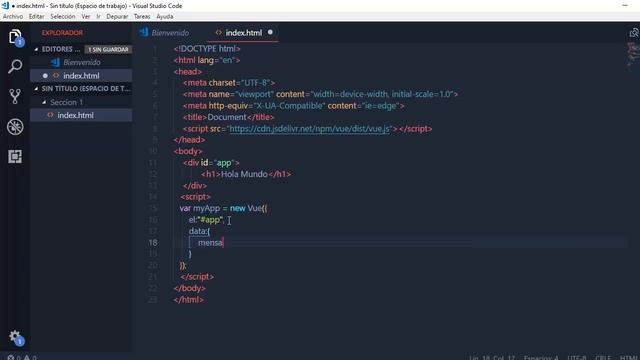
Task: Collapse the Sin título workspace section
Action: (x=36, y=89)
